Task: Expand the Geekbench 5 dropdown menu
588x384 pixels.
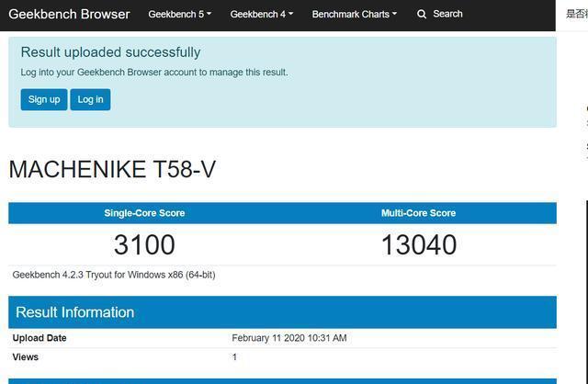Action: tap(180, 15)
